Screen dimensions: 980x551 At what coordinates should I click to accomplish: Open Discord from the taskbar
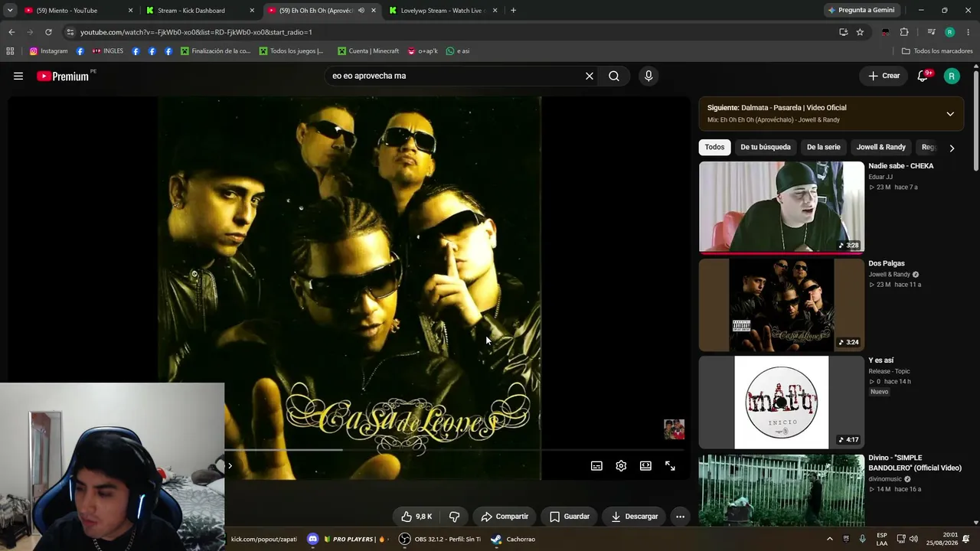(312, 539)
